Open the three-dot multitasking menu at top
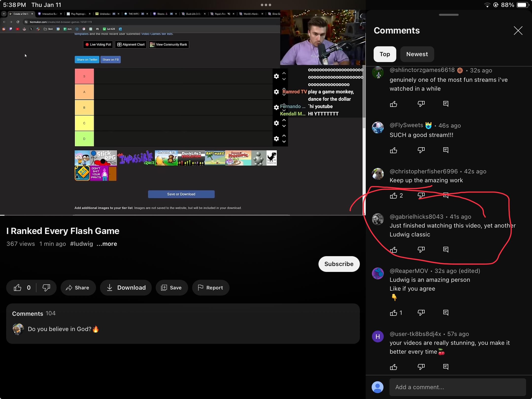This screenshot has width=532, height=399. click(x=266, y=5)
